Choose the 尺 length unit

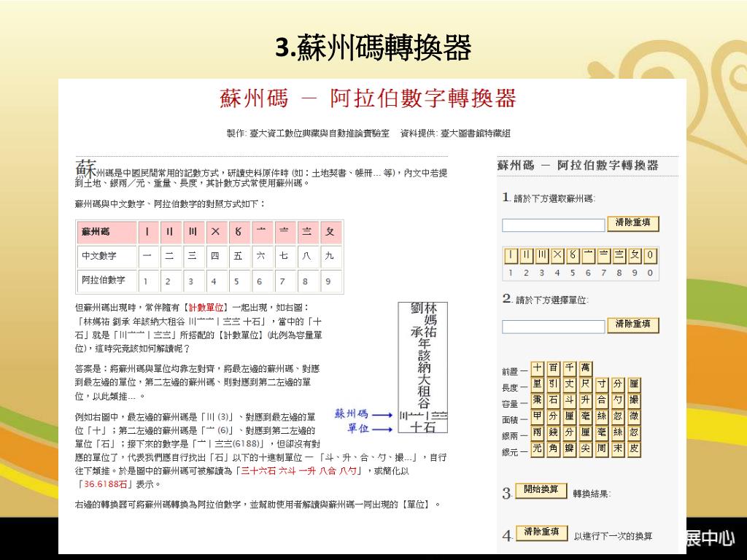tap(586, 385)
